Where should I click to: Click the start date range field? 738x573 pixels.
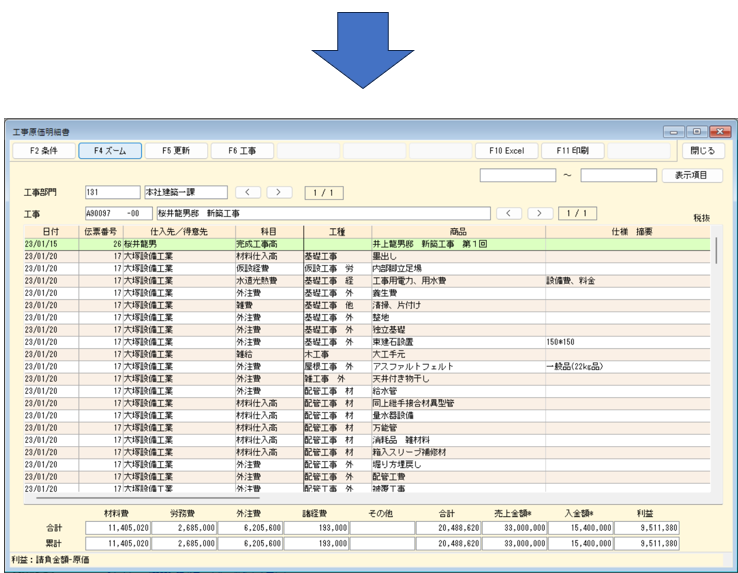coord(518,175)
